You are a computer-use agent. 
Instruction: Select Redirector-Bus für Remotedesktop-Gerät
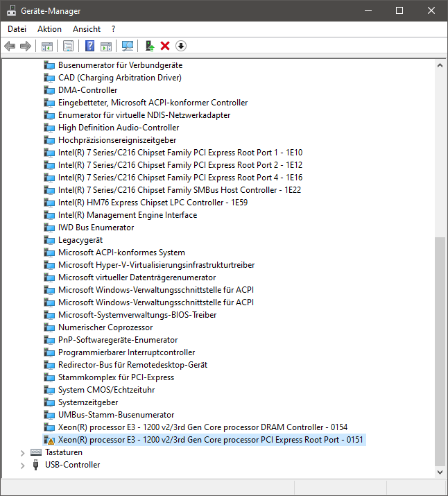pyautogui.click(x=132, y=365)
